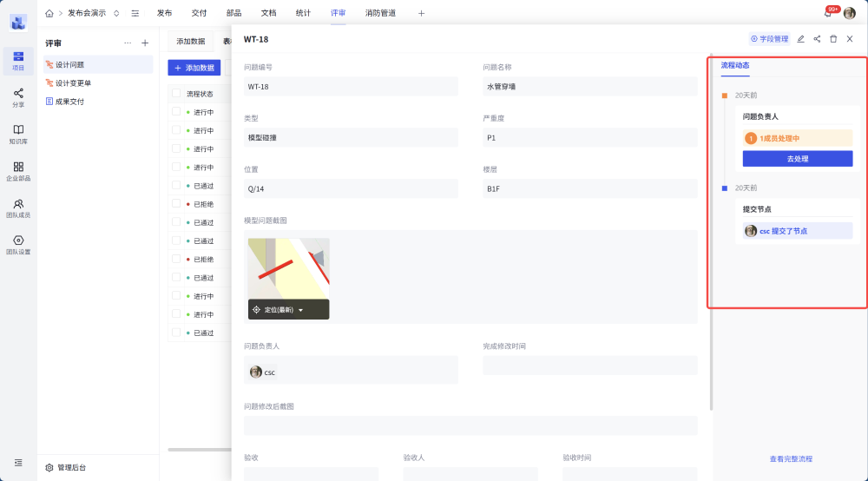Viewport: 868px width, 481px height.
Task: Select the first 已拒绝 row checkbox
Action: (176, 204)
